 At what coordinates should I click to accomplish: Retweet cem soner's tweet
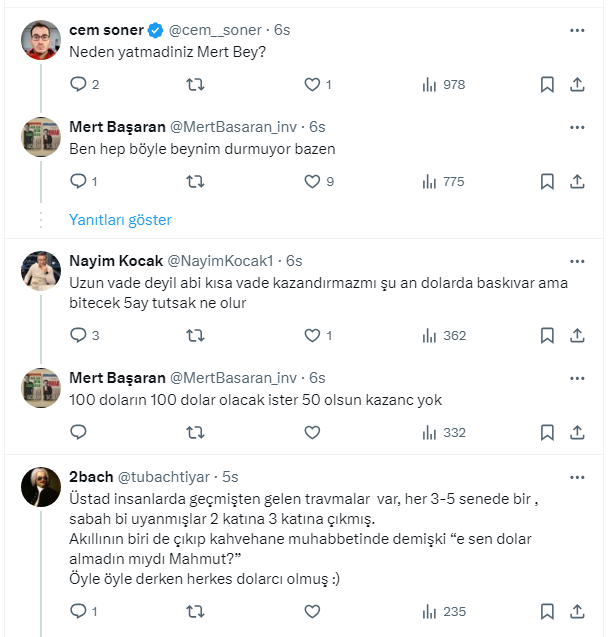point(196,85)
